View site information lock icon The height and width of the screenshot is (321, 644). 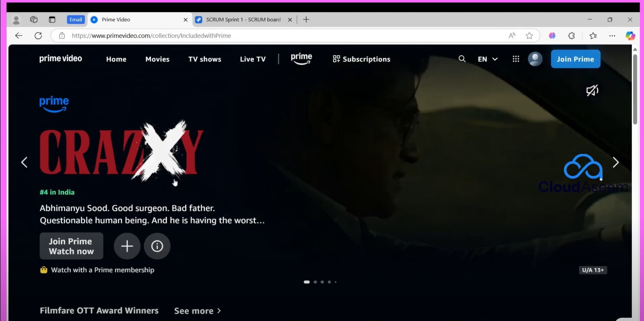[x=62, y=36]
